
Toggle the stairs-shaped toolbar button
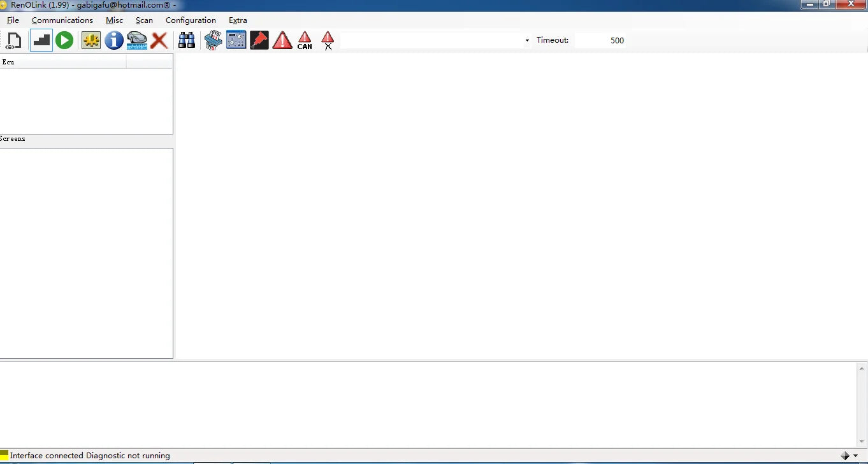pos(41,41)
